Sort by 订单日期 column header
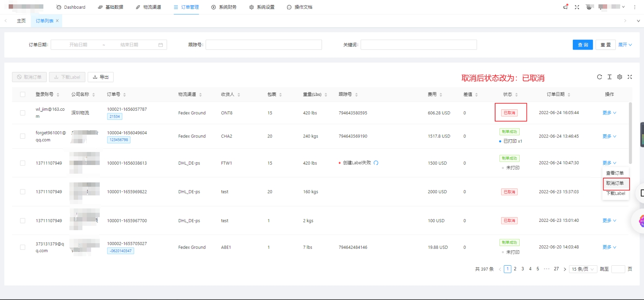 click(x=569, y=94)
